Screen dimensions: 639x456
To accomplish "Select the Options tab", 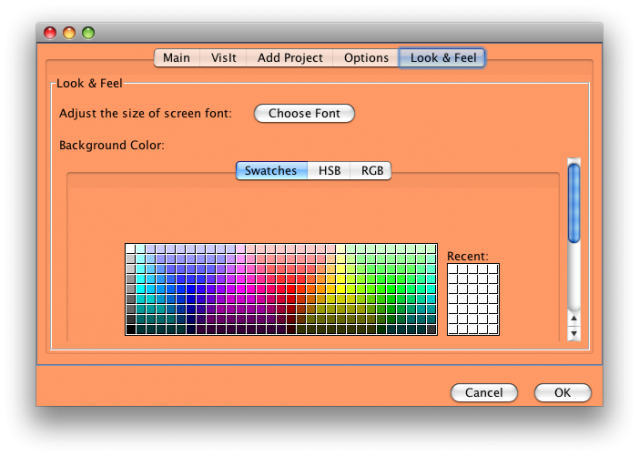I will coord(366,58).
